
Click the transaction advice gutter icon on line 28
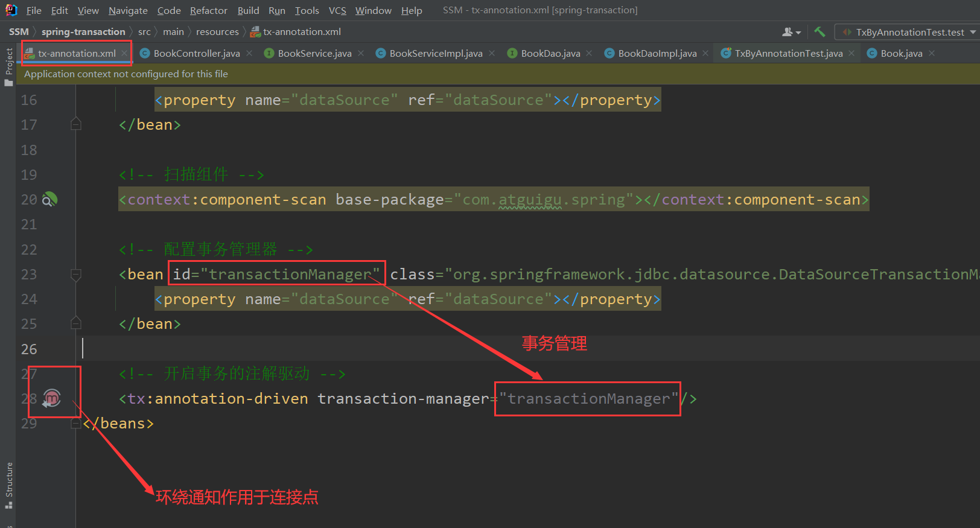pyautogui.click(x=52, y=398)
